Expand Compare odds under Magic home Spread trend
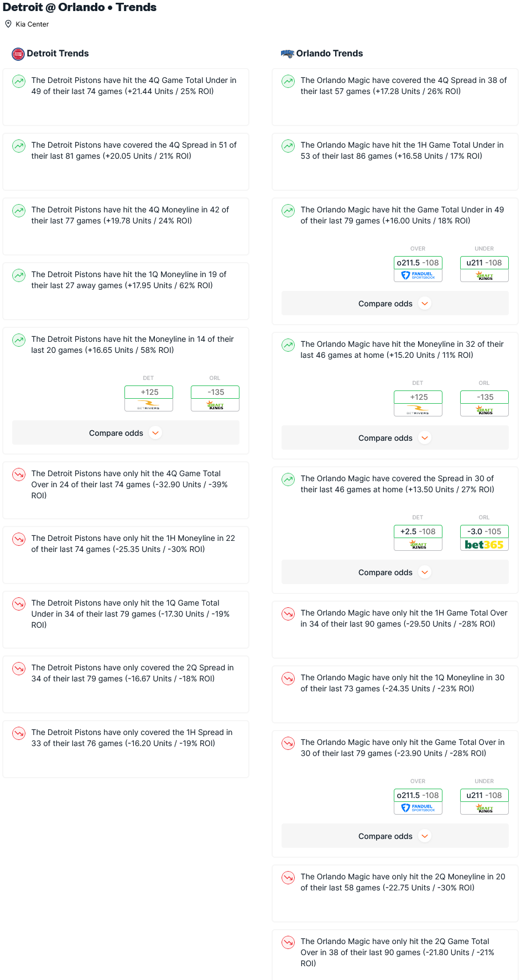 [x=395, y=572]
